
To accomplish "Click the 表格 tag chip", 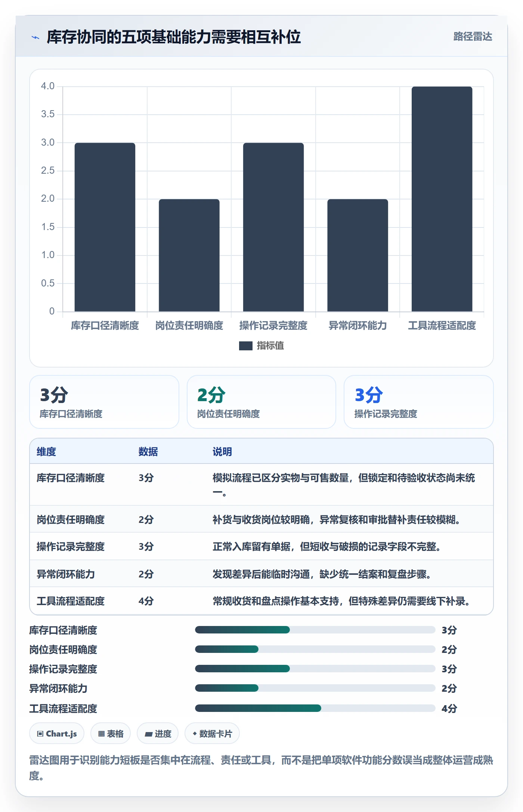I will [111, 734].
